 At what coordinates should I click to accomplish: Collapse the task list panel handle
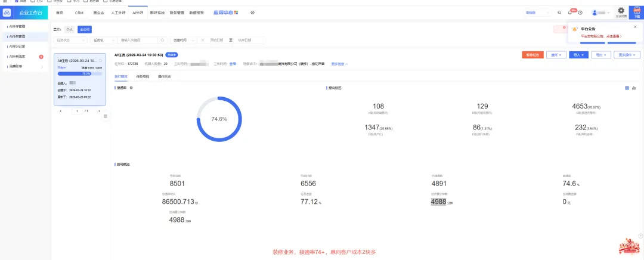(x=106, y=116)
